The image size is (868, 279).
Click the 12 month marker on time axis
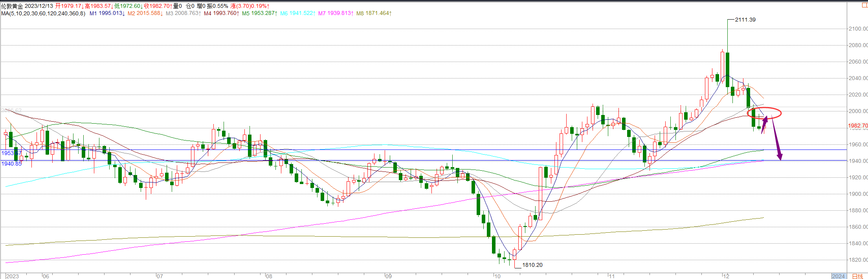(x=726, y=276)
